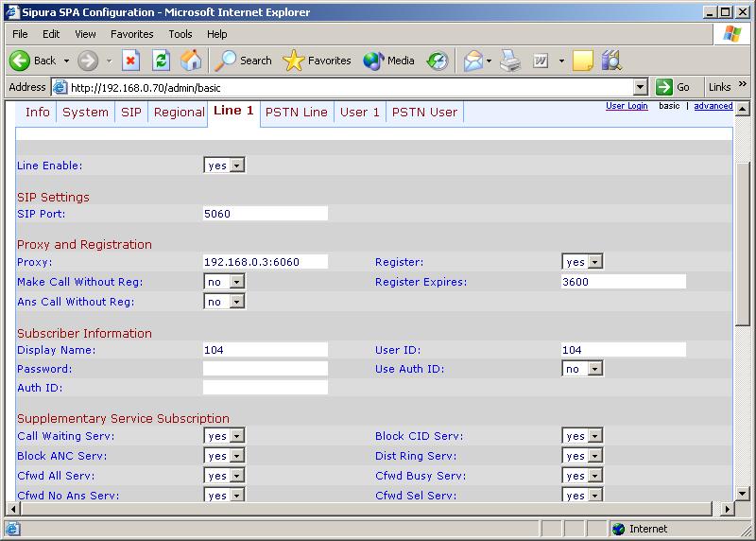Click the Mail envelope icon

[472, 61]
